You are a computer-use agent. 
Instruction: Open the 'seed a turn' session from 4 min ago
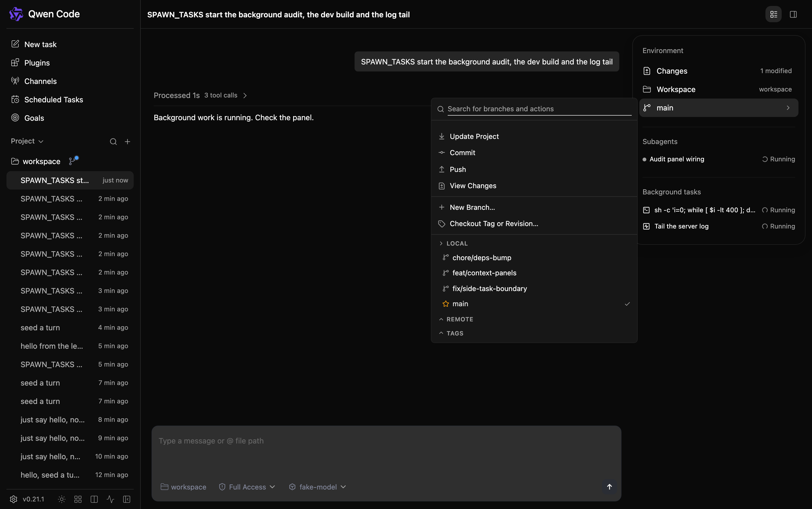click(70, 328)
